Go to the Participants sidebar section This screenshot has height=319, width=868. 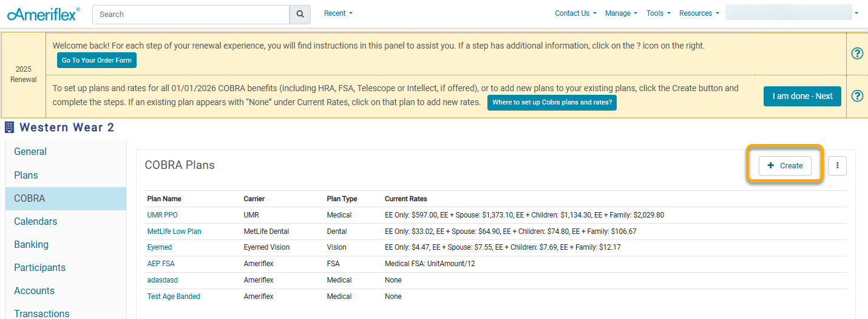click(40, 267)
